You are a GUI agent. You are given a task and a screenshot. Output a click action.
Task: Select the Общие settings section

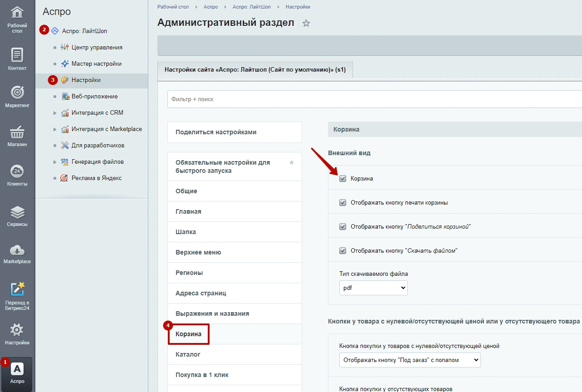click(235, 191)
